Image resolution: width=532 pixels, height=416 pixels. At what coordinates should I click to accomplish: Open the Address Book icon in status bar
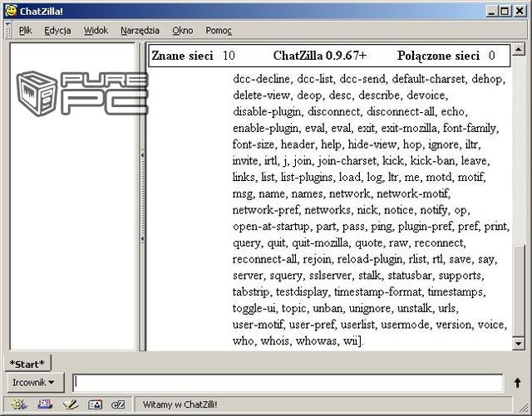95,404
